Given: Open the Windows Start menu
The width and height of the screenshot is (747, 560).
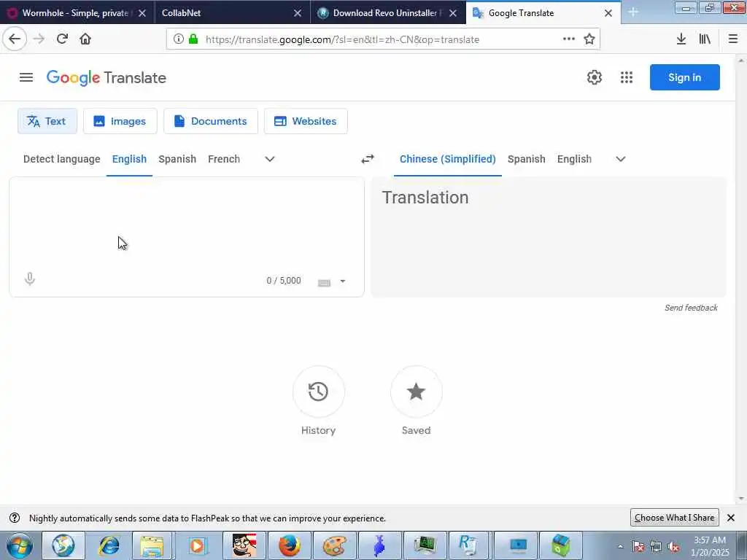Looking at the screenshot, I should (x=20, y=546).
